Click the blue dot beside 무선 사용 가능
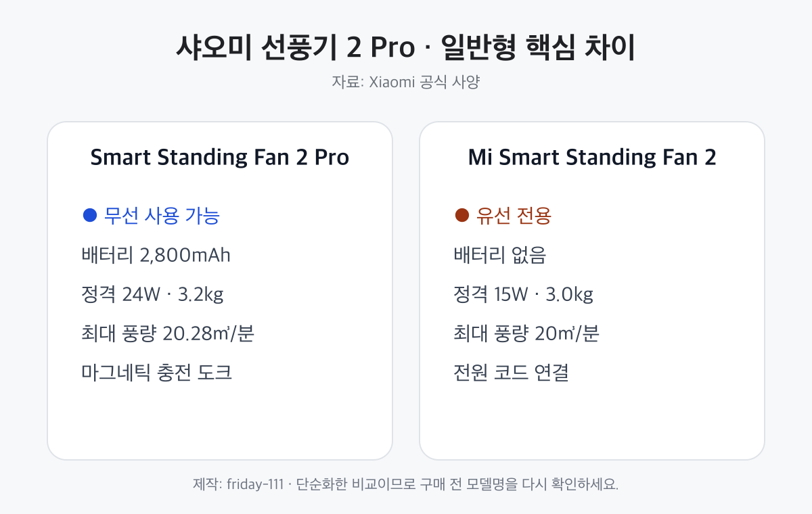The width and height of the screenshot is (812, 514). pyautogui.click(x=89, y=216)
